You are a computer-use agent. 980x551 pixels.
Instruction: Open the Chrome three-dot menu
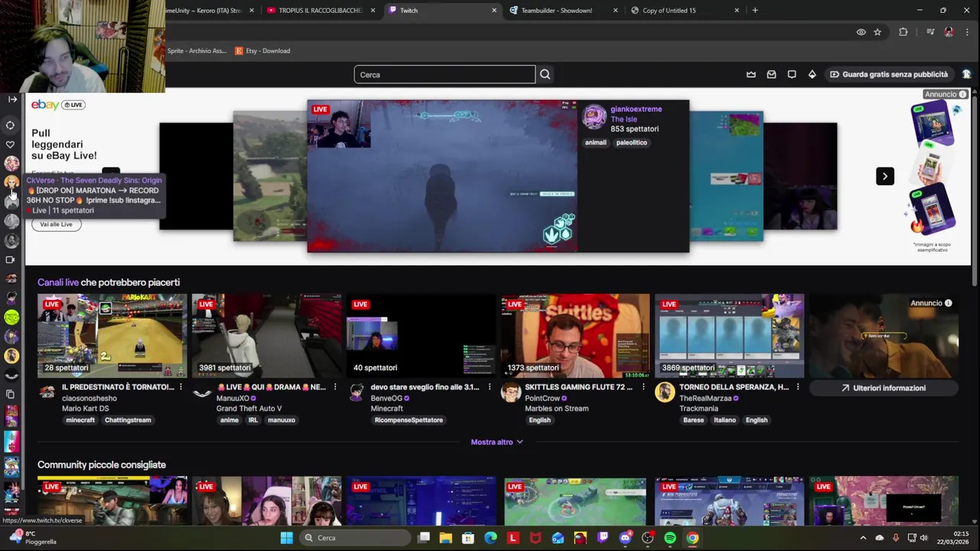(968, 32)
